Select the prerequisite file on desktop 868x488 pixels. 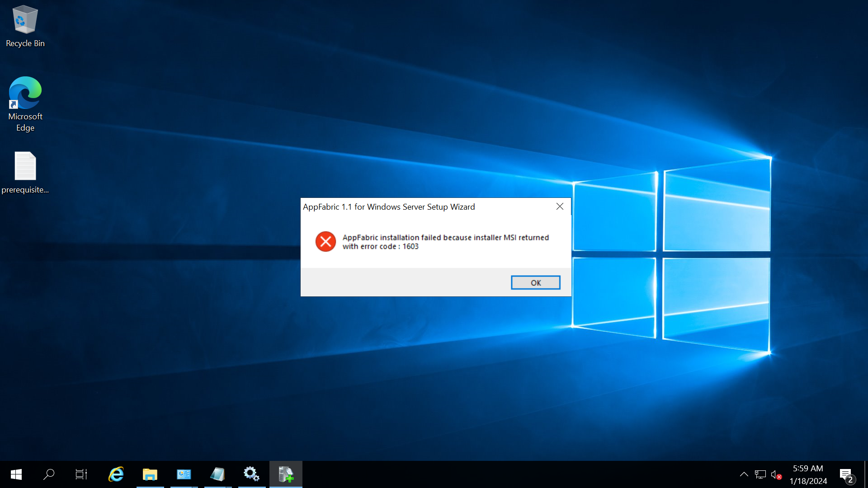25,173
